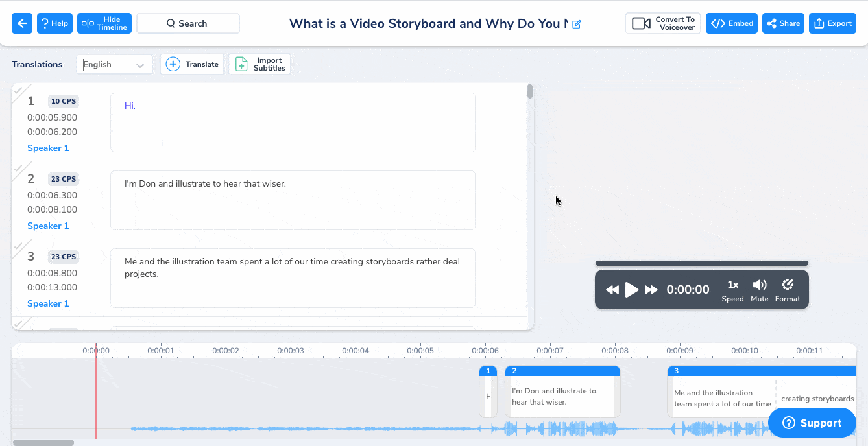Click start time 0:00:06.300
Image resolution: width=868 pixels, height=446 pixels.
pyautogui.click(x=52, y=195)
